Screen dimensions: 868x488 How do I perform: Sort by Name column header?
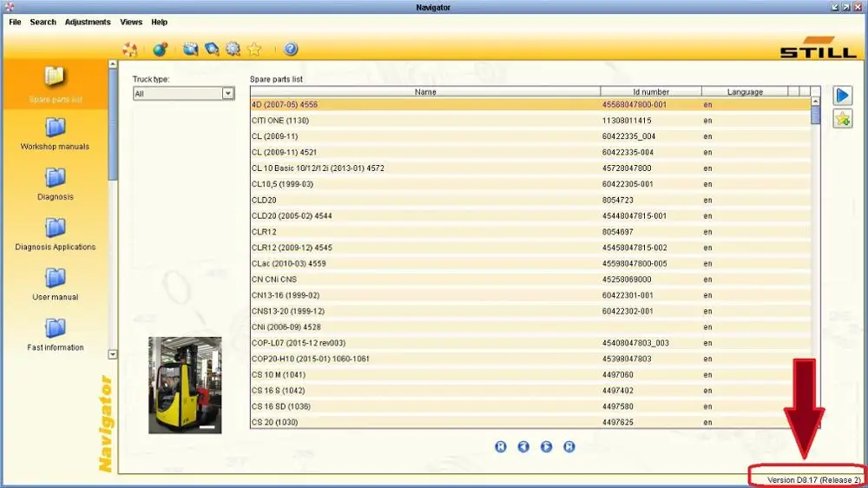(425, 91)
